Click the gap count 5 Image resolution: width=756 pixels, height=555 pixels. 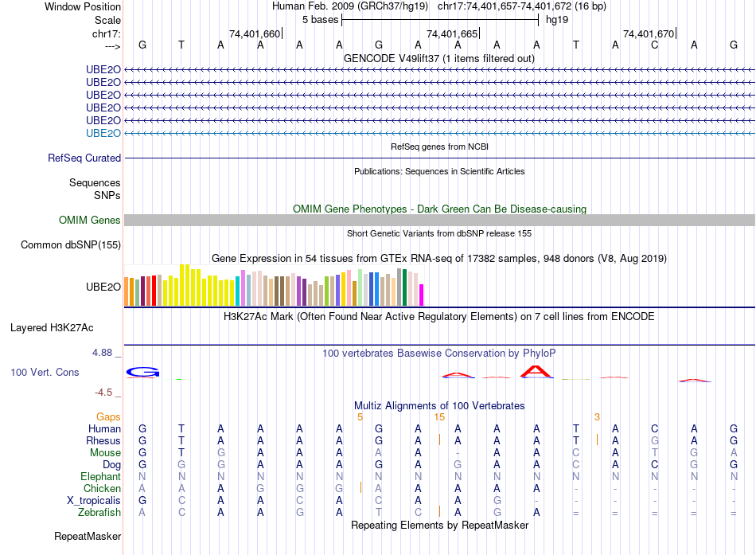point(360,417)
